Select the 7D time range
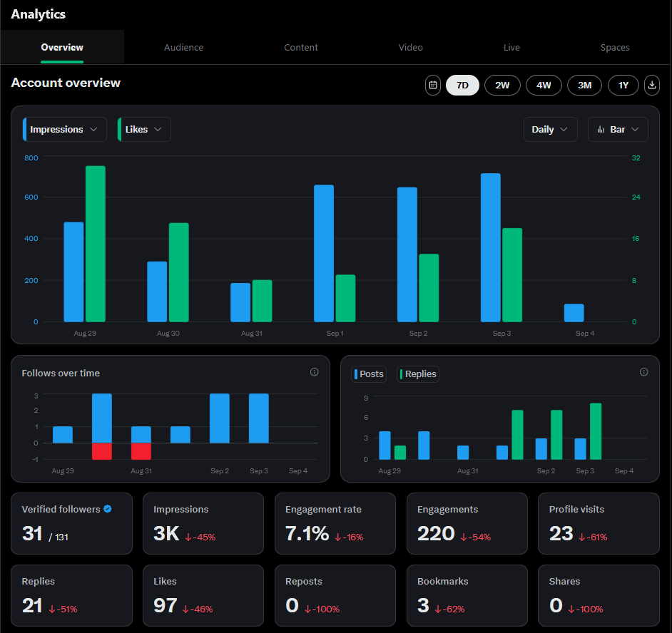The width and height of the screenshot is (672, 633). pyautogui.click(x=462, y=86)
